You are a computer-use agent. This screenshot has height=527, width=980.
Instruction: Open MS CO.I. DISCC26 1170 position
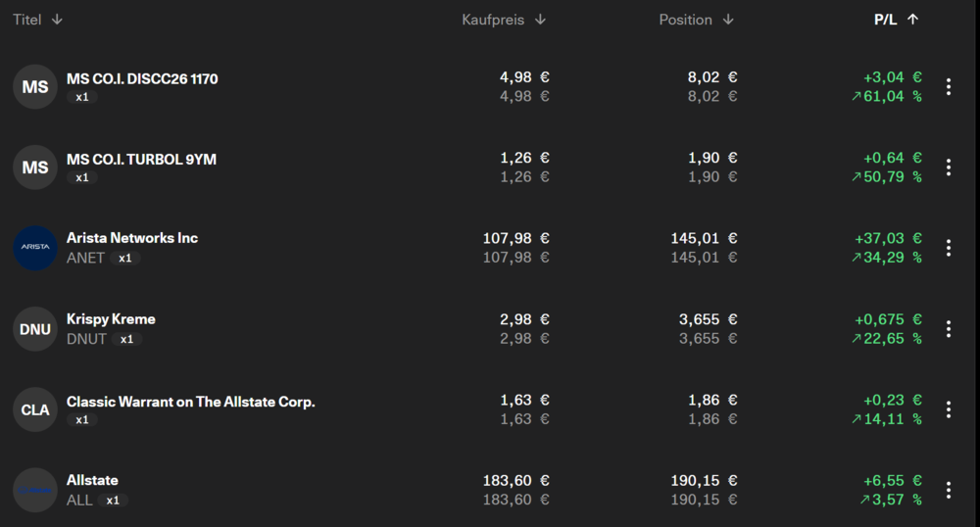coord(142,78)
